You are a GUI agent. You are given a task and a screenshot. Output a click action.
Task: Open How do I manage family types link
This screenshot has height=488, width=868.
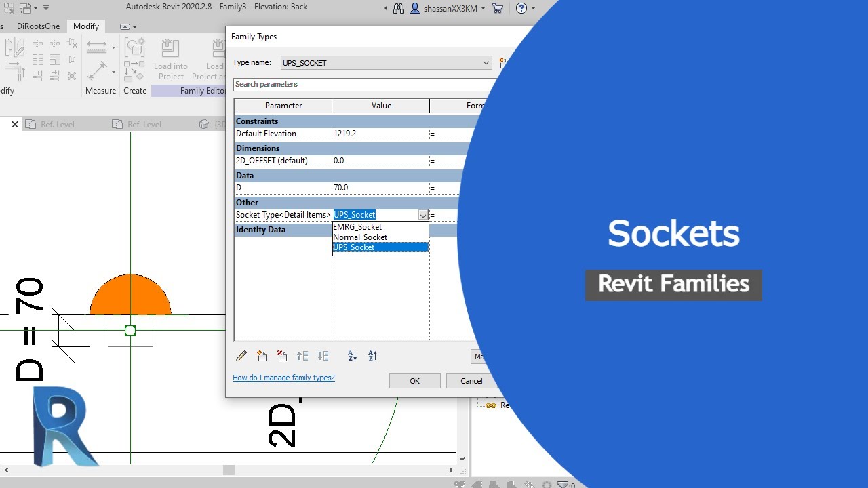click(283, 378)
